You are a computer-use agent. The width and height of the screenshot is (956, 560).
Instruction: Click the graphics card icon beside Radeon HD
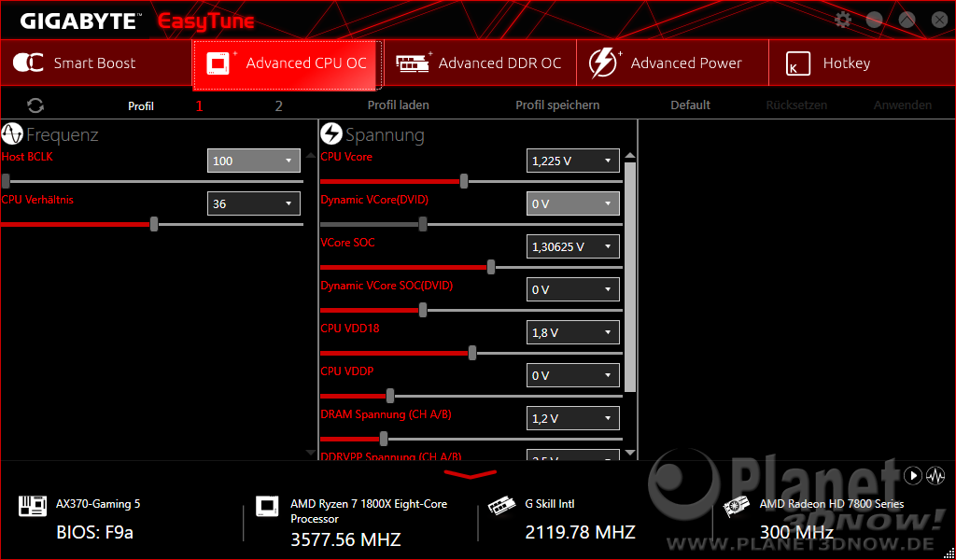(x=737, y=507)
